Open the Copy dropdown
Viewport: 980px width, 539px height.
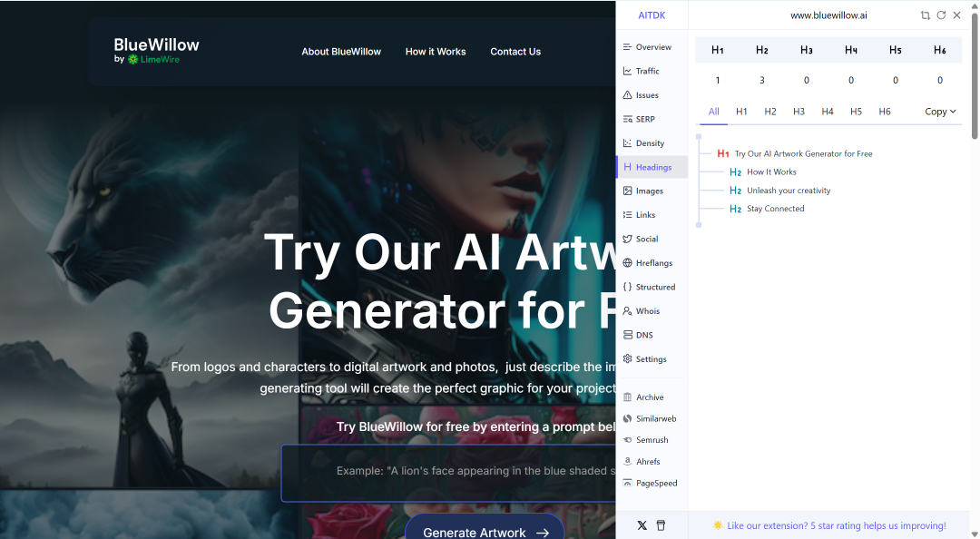pyautogui.click(x=940, y=112)
